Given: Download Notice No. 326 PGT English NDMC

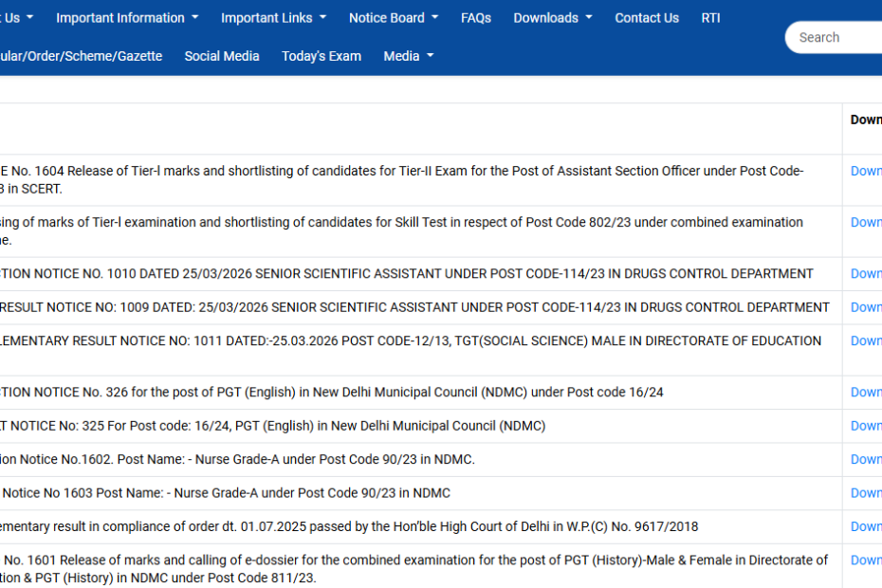Looking at the screenshot, I should point(866,392).
